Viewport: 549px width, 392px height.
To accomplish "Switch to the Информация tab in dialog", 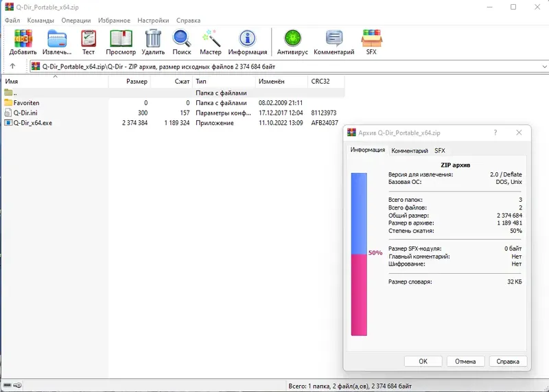I will [368, 150].
